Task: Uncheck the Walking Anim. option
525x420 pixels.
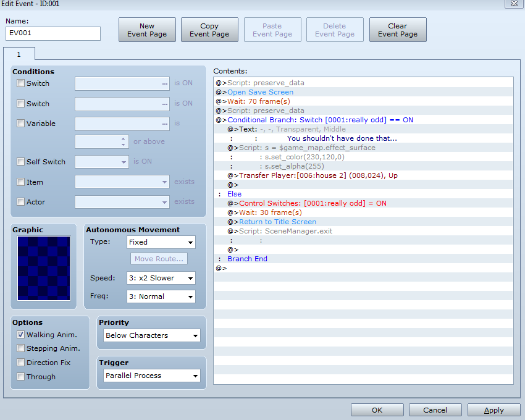Action: [21, 335]
